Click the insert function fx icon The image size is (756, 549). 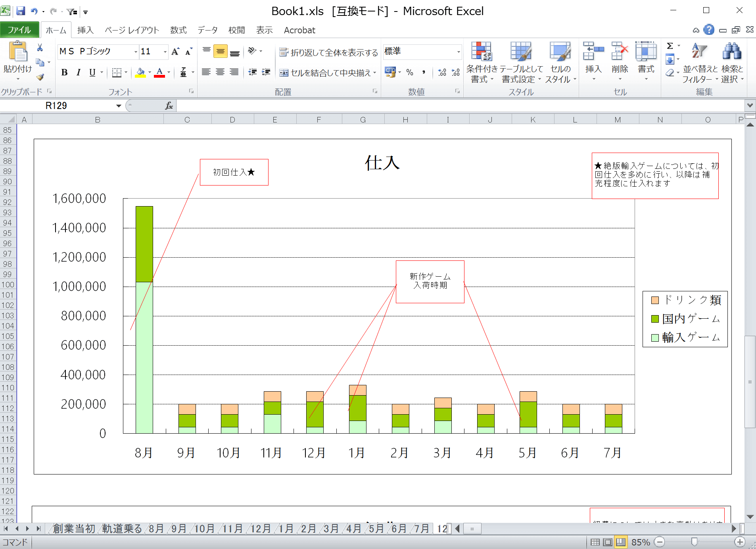[169, 106]
